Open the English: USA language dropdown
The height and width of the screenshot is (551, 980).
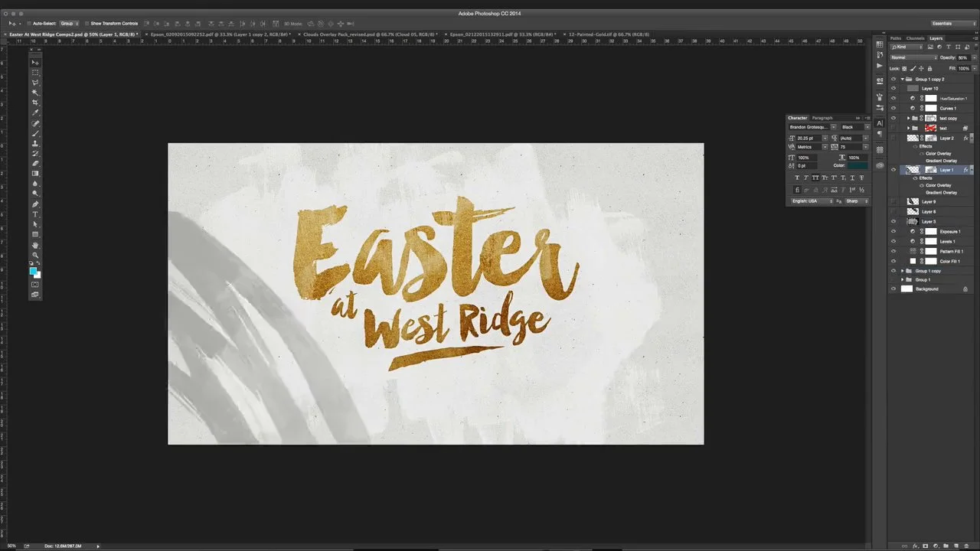tap(812, 201)
